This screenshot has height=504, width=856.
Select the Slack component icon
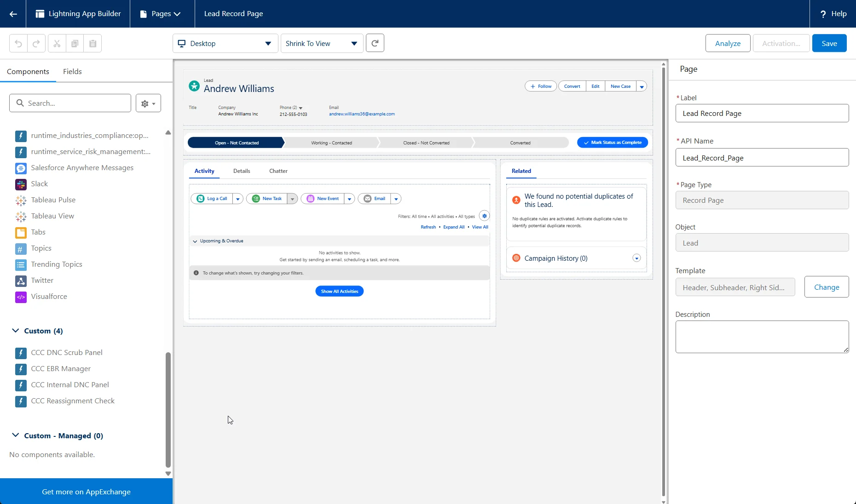pyautogui.click(x=21, y=184)
